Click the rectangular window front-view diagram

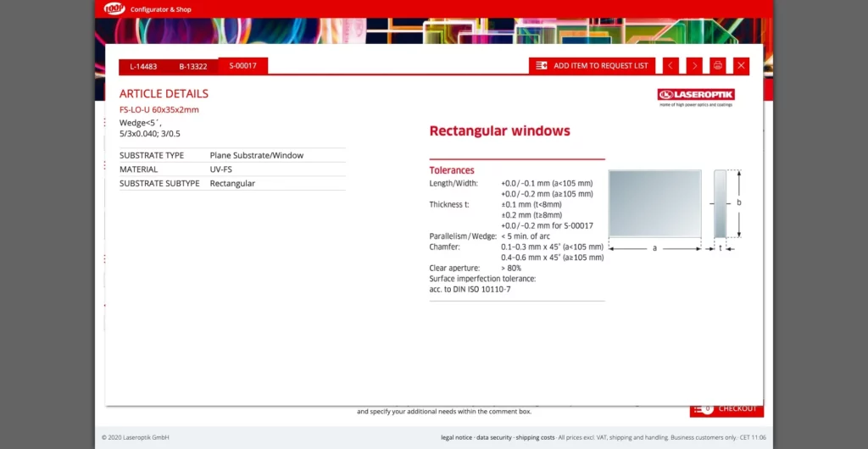654,203
